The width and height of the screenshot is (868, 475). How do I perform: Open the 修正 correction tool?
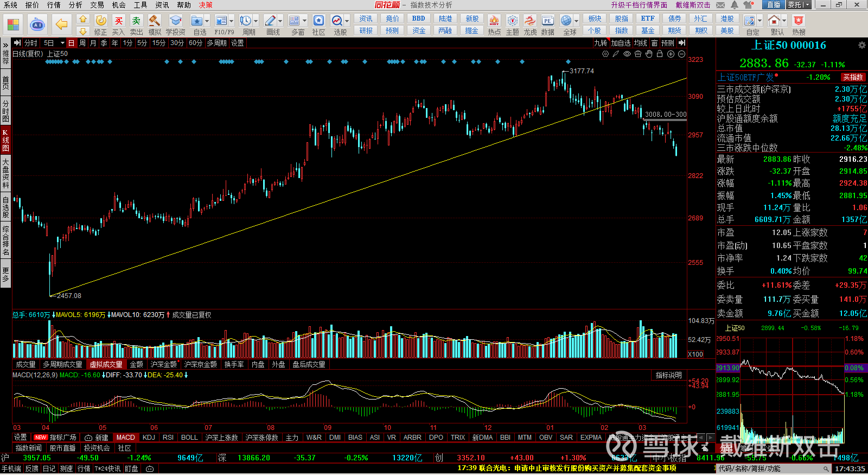101,25
